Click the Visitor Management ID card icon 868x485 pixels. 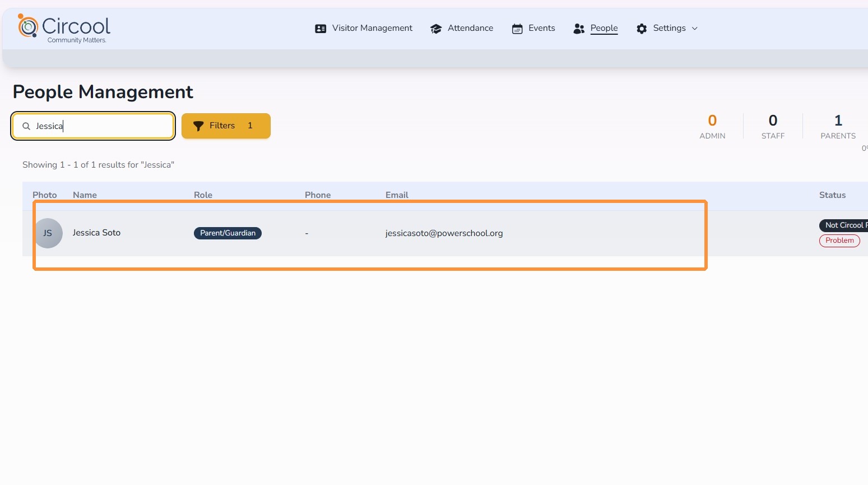click(321, 29)
